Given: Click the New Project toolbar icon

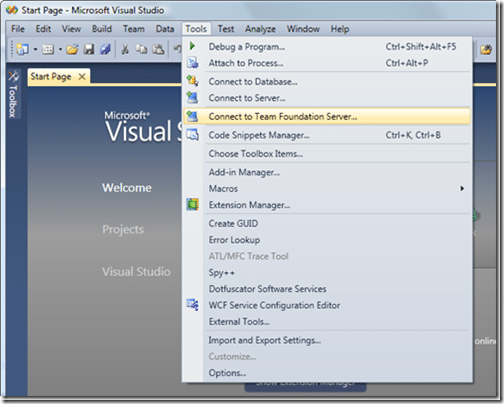Looking at the screenshot, I should coord(22,50).
